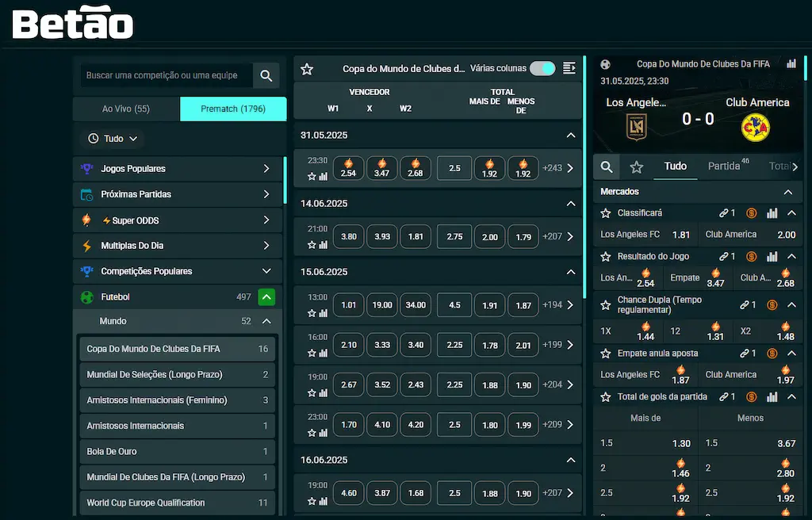812x520 pixels.
Task: Toggle the Várias colunas switch
Action: pyautogui.click(x=542, y=68)
